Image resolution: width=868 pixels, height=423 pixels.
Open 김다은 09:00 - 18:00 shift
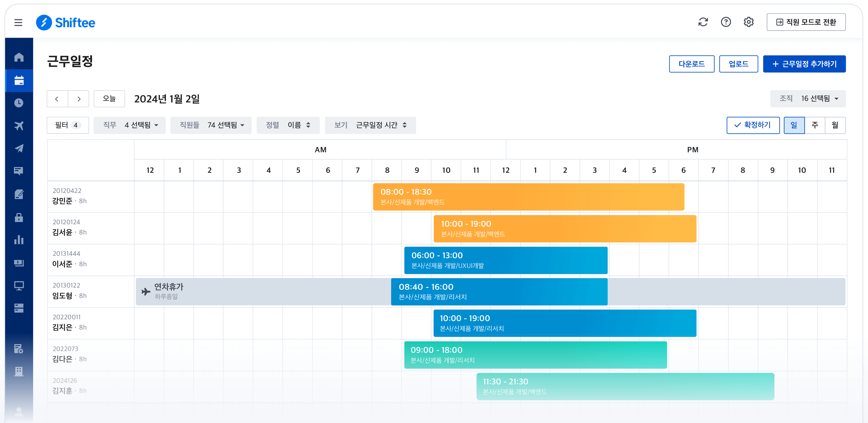tap(535, 355)
